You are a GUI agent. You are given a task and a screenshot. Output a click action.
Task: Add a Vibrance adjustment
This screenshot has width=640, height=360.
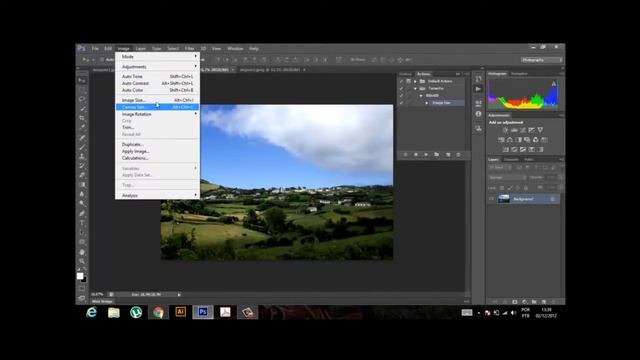pyautogui.click(x=540, y=130)
